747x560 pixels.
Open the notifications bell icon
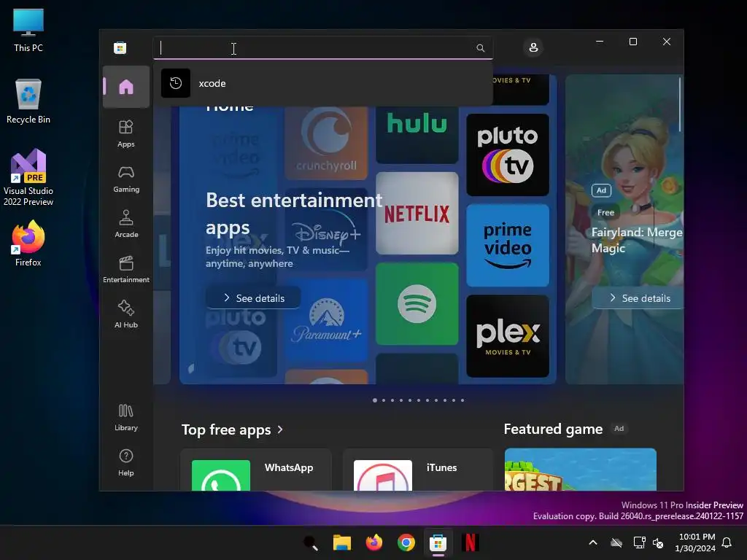coord(727,542)
